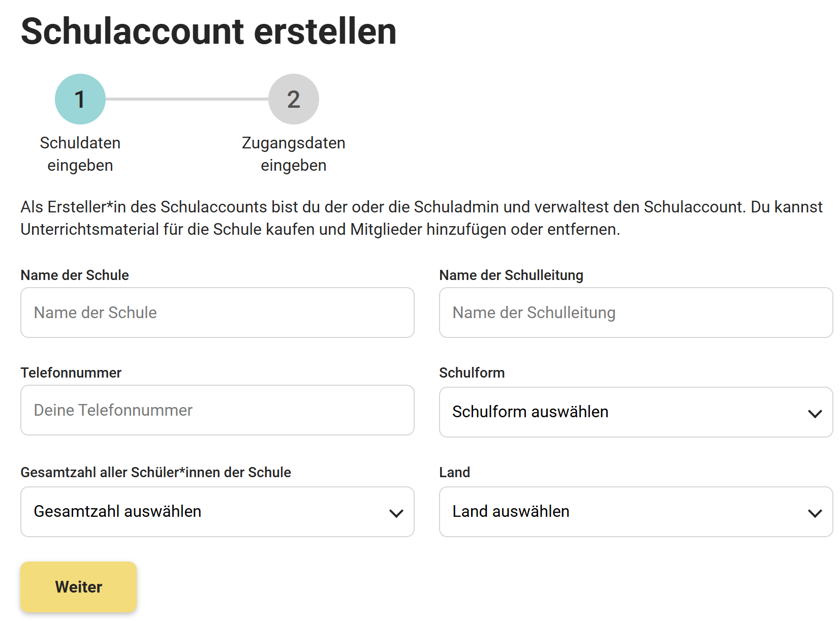Click the Schulform field label
840x621 pixels.
[472, 372]
